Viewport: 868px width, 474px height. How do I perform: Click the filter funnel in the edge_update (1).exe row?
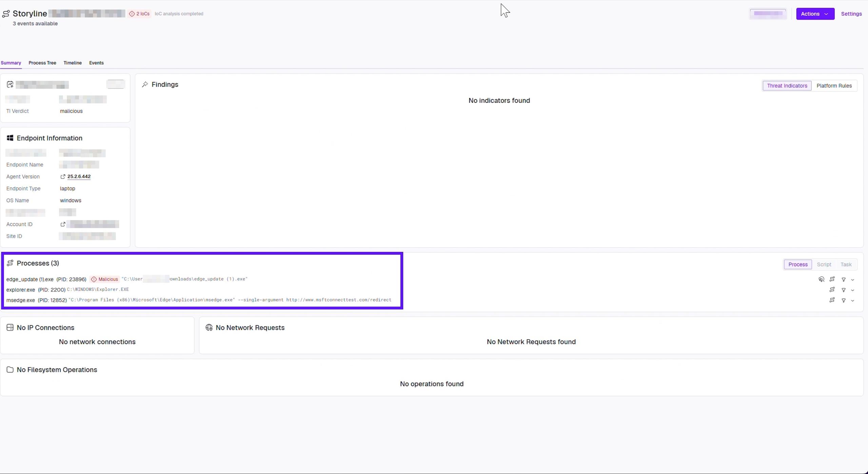click(844, 280)
